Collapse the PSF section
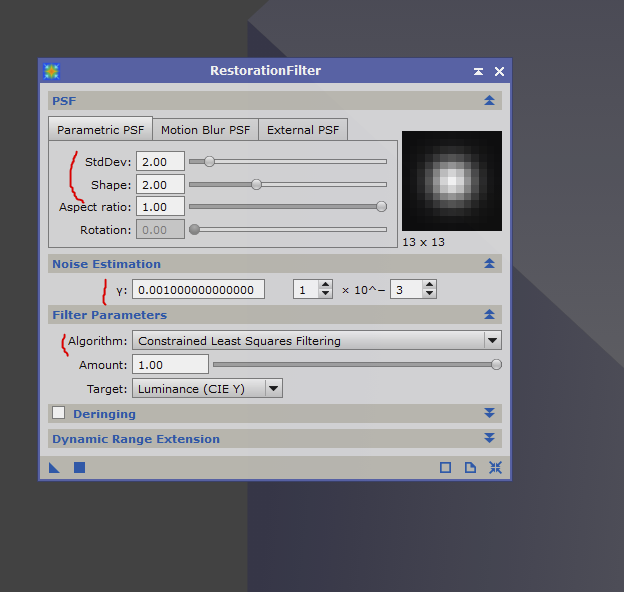 click(489, 100)
